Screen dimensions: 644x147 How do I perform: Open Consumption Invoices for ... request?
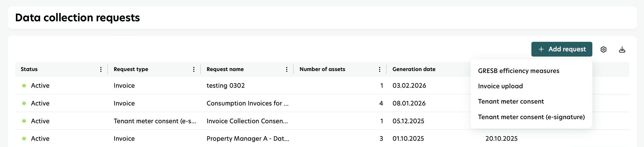tap(248, 103)
